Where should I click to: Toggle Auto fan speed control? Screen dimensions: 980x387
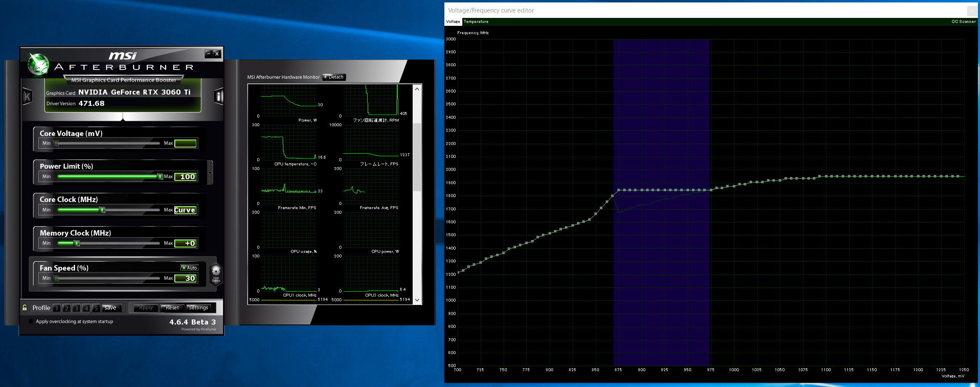tap(189, 268)
